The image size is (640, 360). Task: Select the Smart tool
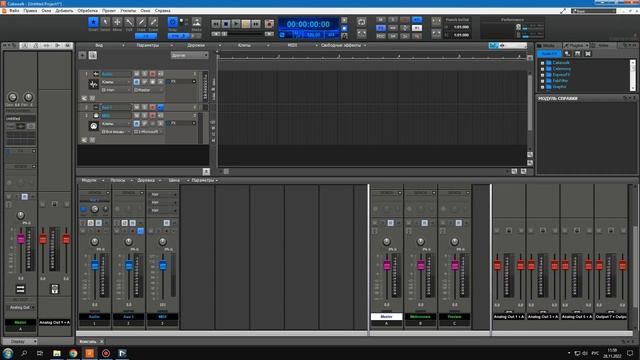[x=93, y=22]
